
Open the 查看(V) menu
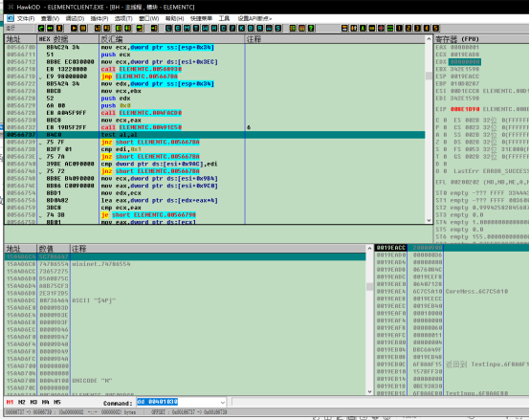point(51,18)
